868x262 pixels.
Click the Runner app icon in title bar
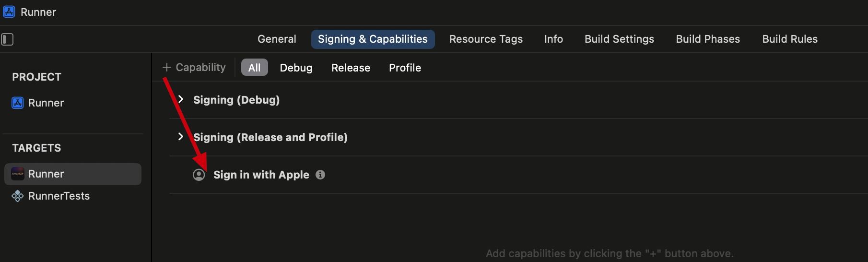9,12
